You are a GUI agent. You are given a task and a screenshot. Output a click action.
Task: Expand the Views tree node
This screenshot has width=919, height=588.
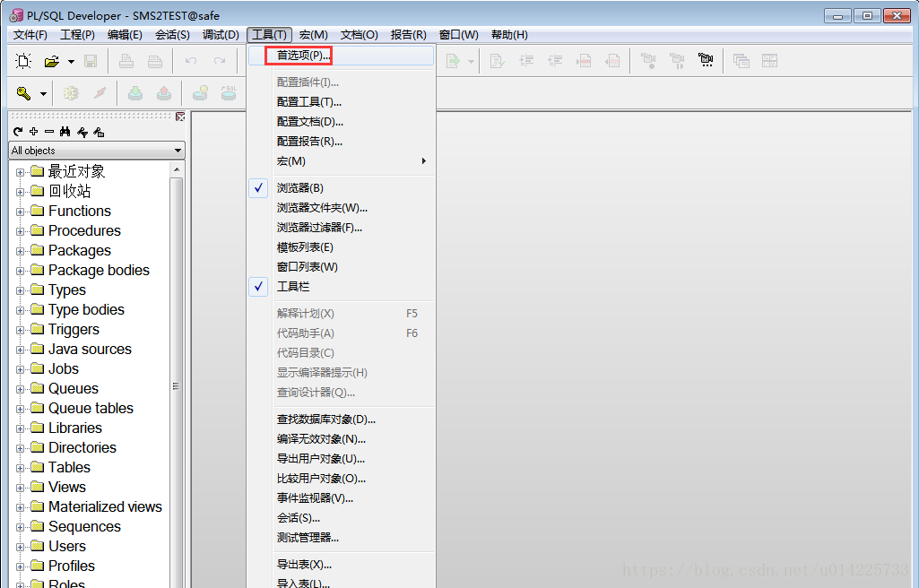point(20,488)
